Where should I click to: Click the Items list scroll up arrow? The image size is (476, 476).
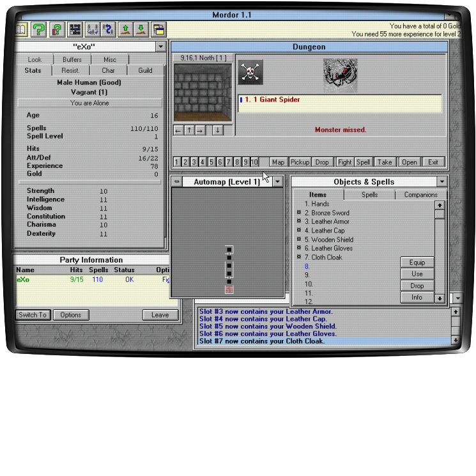(x=440, y=206)
